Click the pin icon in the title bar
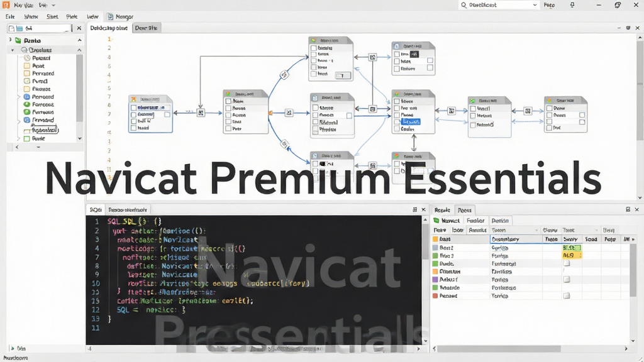Image resolution: width=644 pixels, height=362 pixels. pyautogui.click(x=572, y=5)
